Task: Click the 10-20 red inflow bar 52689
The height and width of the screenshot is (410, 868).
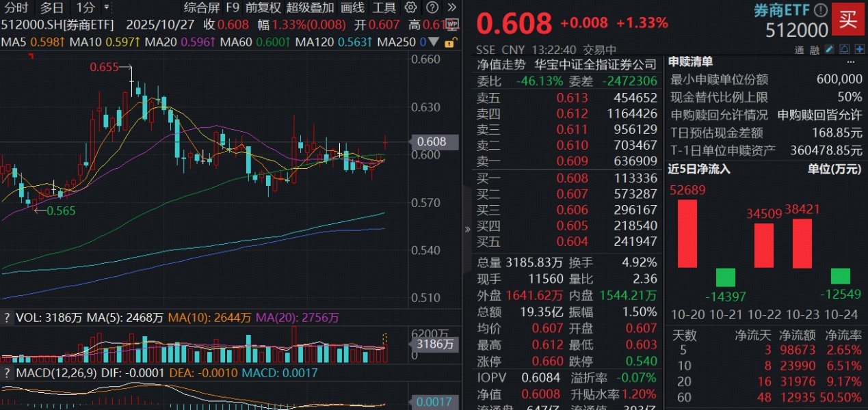Action: point(687,234)
